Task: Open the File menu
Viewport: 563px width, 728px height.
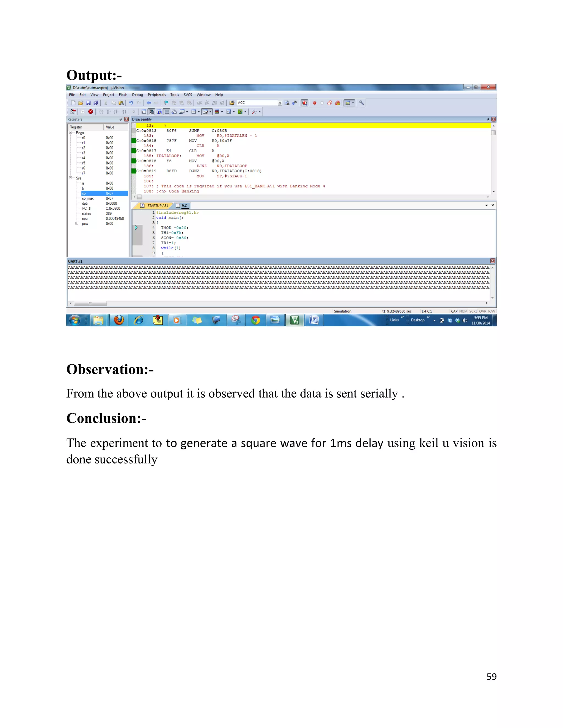Action: coord(72,95)
